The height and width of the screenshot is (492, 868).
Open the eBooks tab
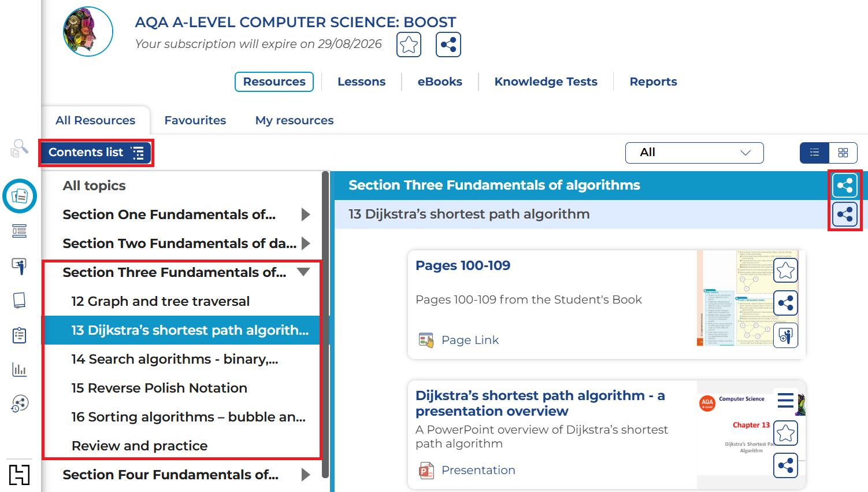(x=440, y=82)
